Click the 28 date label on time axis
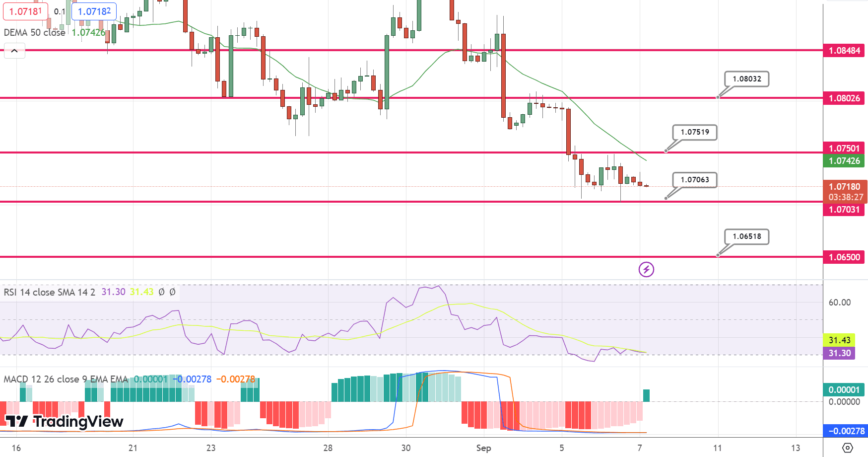The height and width of the screenshot is (457, 868). click(x=328, y=448)
